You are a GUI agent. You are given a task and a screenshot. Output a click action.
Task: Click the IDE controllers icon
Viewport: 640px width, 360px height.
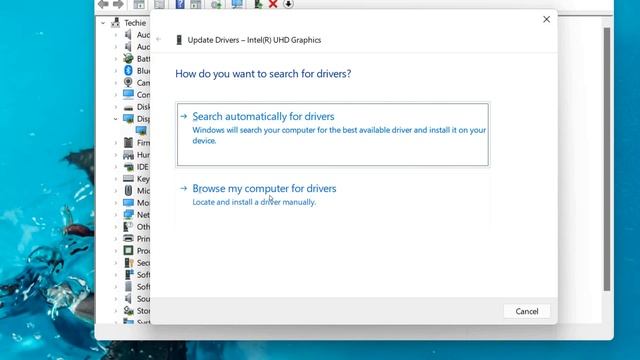pos(128,167)
